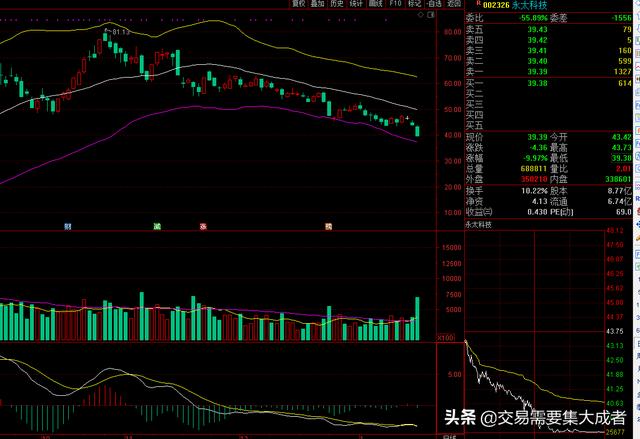Click the stock name 永太科技 in header
This screenshot has height=439, width=640.
click(x=529, y=5)
